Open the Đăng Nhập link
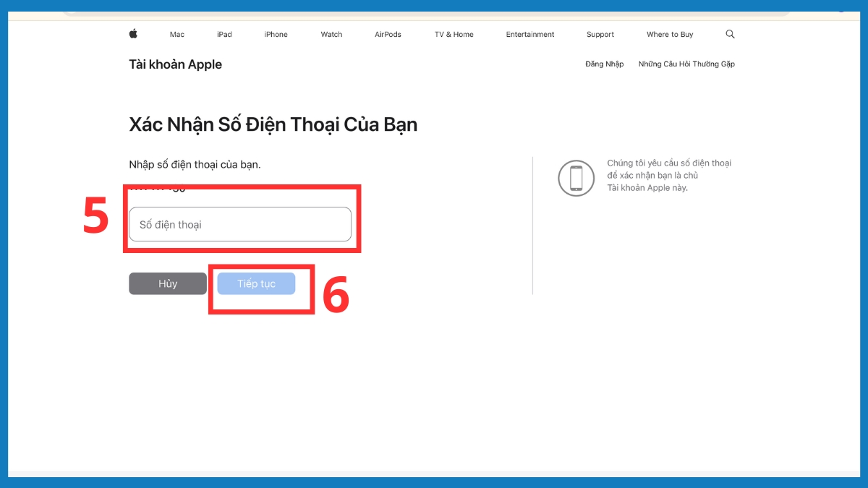The height and width of the screenshot is (488, 868). (605, 64)
